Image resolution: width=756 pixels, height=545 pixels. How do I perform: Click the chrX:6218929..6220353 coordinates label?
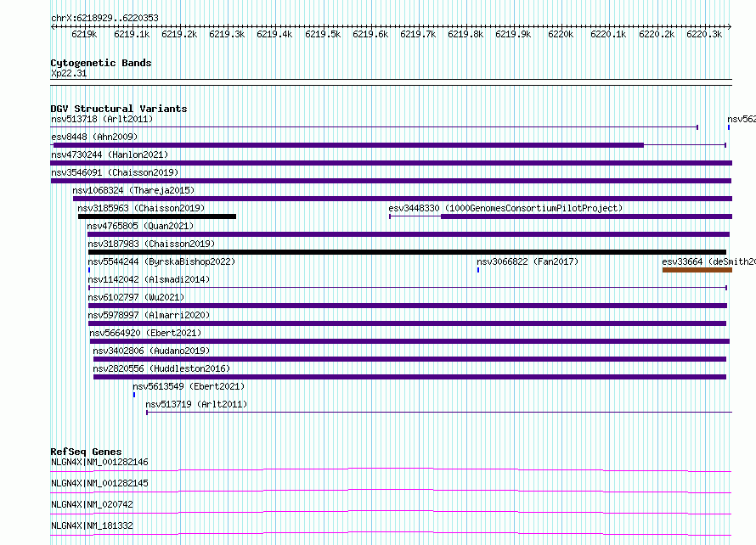coord(104,18)
